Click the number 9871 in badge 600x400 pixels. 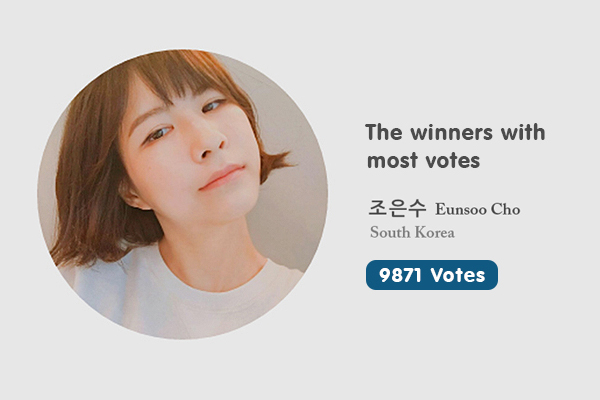(x=400, y=275)
